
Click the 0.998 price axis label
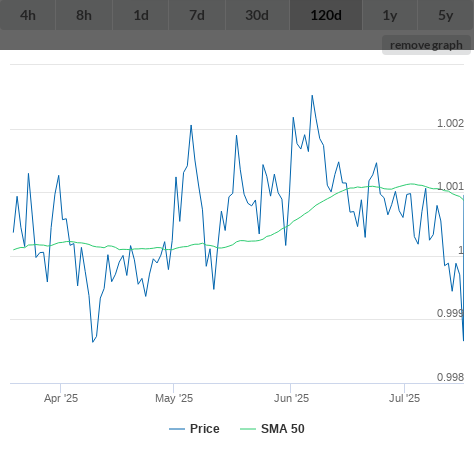[x=450, y=377]
